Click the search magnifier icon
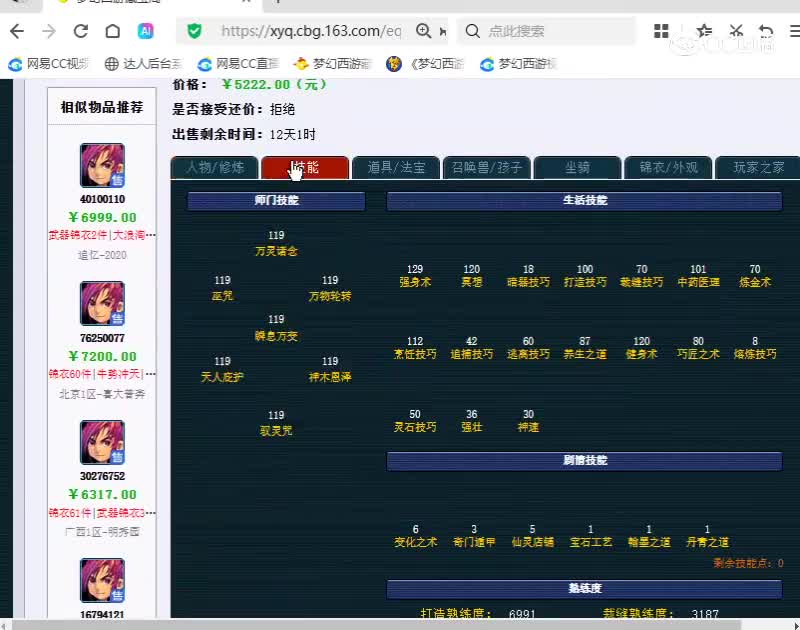 (x=472, y=32)
